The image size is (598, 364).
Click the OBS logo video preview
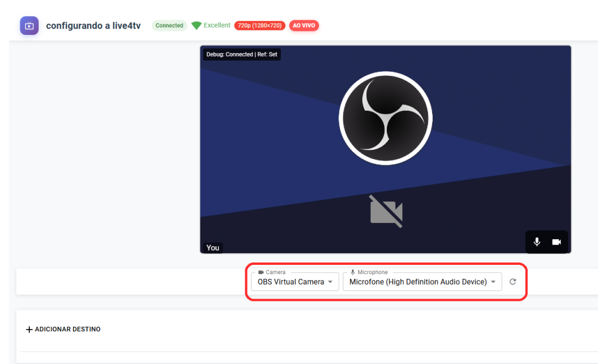[x=385, y=118]
